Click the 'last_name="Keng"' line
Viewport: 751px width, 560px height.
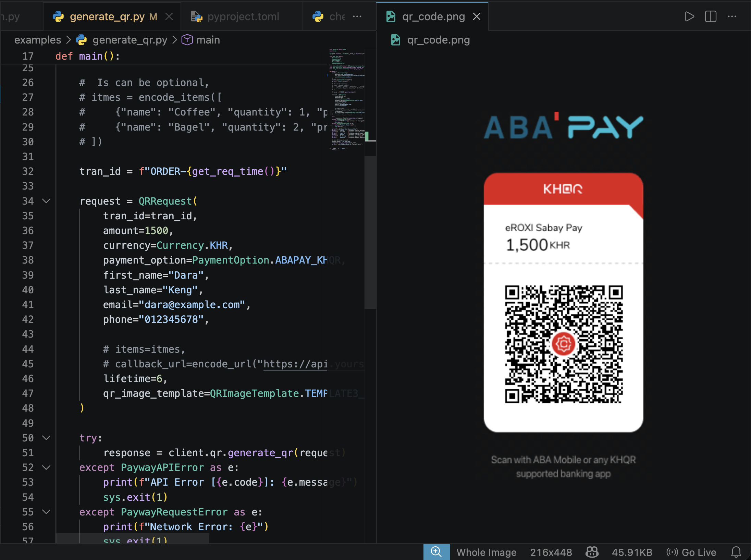(x=153, y=290)
